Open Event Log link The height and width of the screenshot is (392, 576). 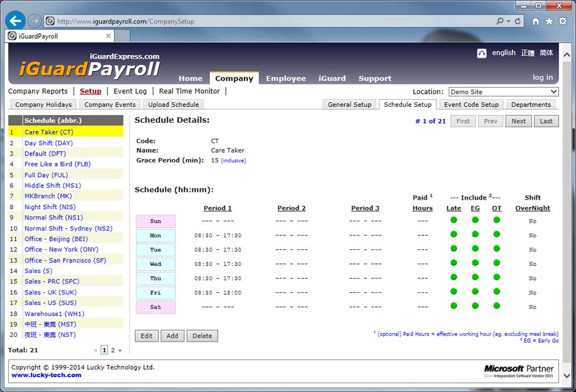point(130,91)
